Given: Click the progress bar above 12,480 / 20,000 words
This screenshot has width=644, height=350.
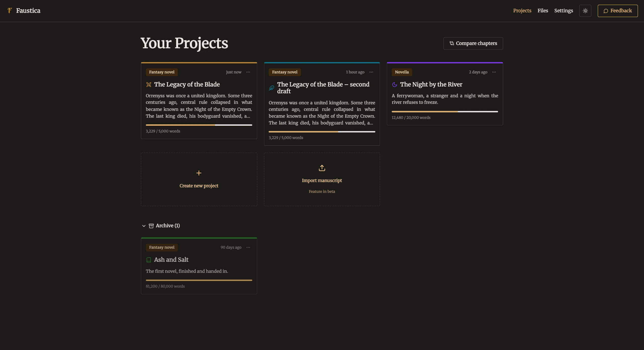Looking at the screenshot, I should [445, 112].
